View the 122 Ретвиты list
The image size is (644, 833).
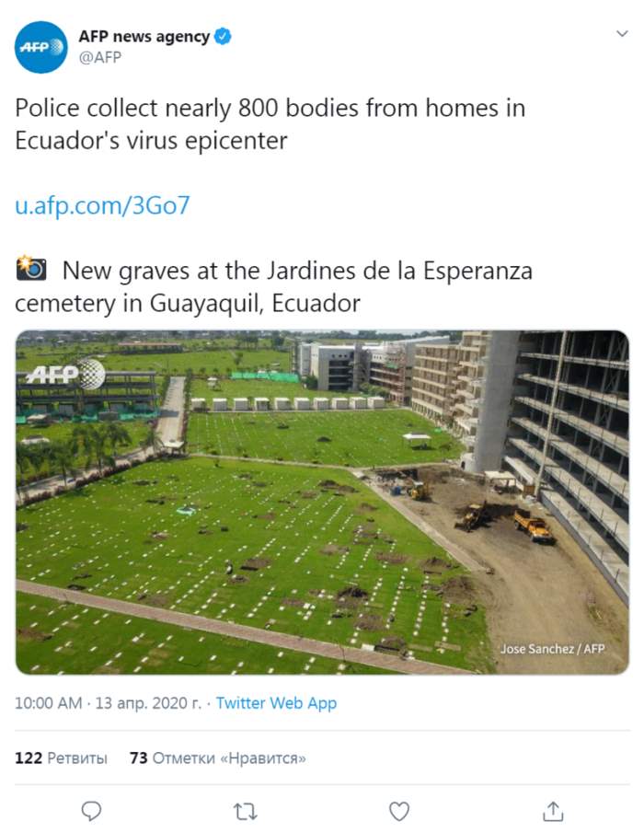click(61, 758)
